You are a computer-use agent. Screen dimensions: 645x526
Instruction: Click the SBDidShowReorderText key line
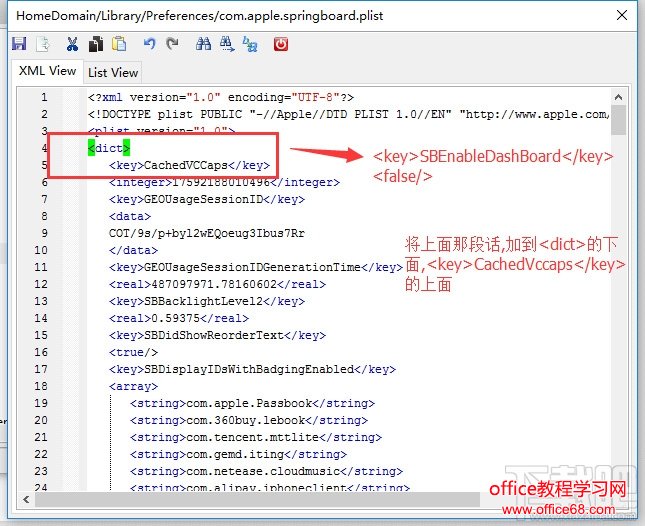click(217, 335)
